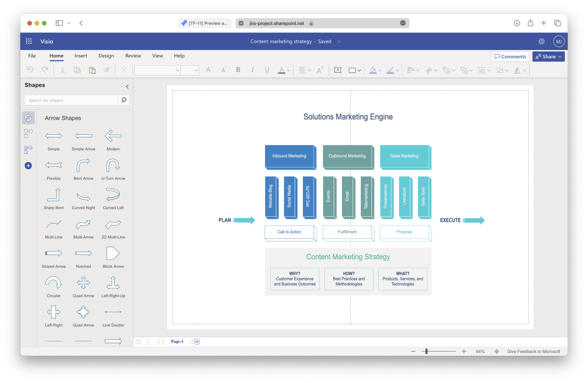
Task: Select the Arrow Shapes stencil icon in sidebar
Action: (x=28, y=118)
